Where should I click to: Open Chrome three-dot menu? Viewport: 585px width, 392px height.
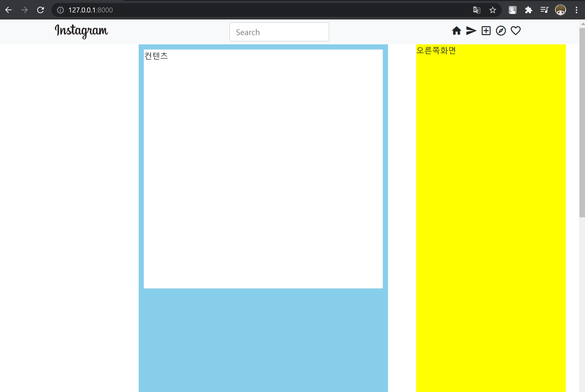coord(576,10)
